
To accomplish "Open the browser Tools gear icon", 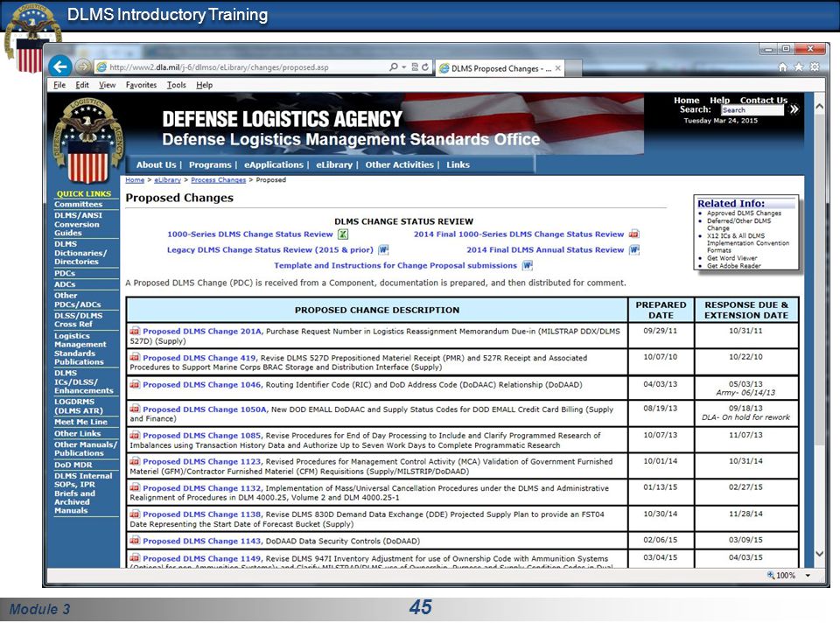I will [x=815, y=67].
